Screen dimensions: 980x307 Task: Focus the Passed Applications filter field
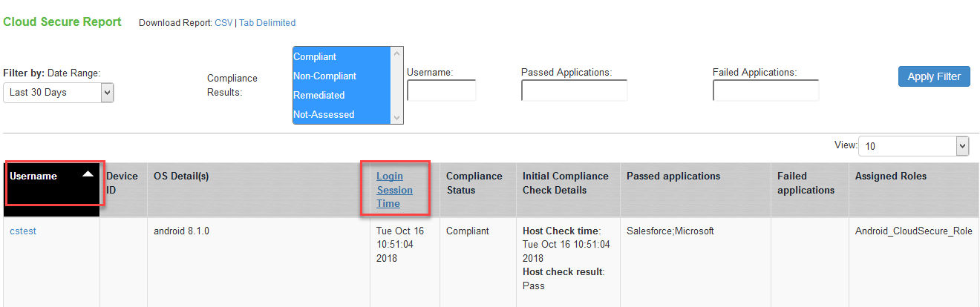pos(574,90)
